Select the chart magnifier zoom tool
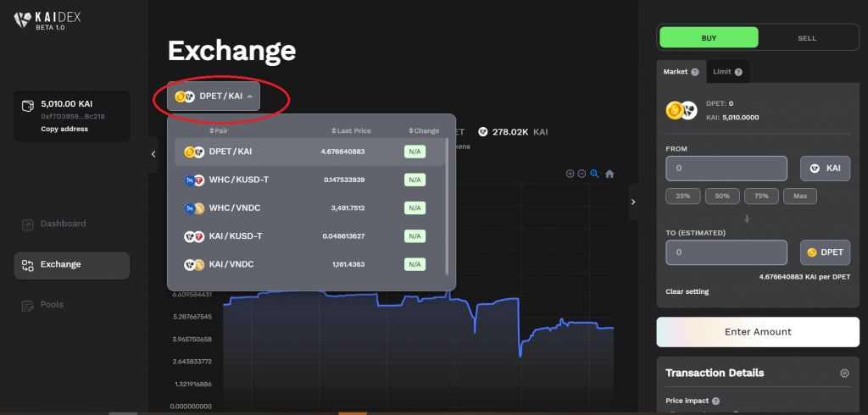The image size is (868, 415). coord(594,174)
